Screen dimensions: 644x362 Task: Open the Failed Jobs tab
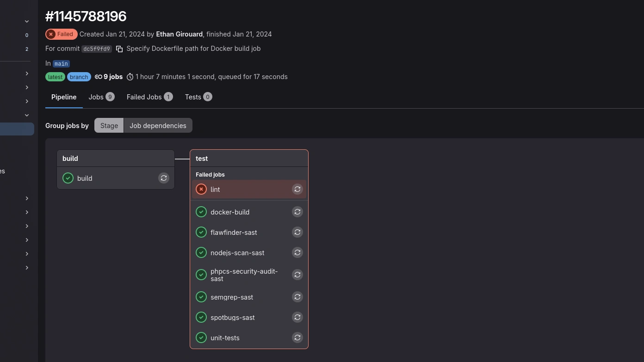149,97
